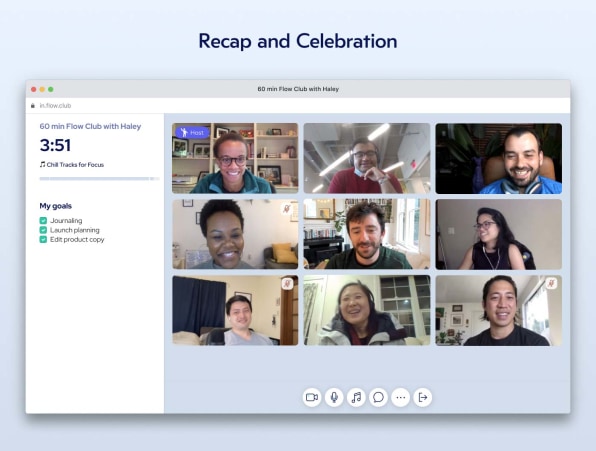The height and width of the screenshot is (451, 596).
Task: Click the Host badge on first video
Action: (192, 133)
